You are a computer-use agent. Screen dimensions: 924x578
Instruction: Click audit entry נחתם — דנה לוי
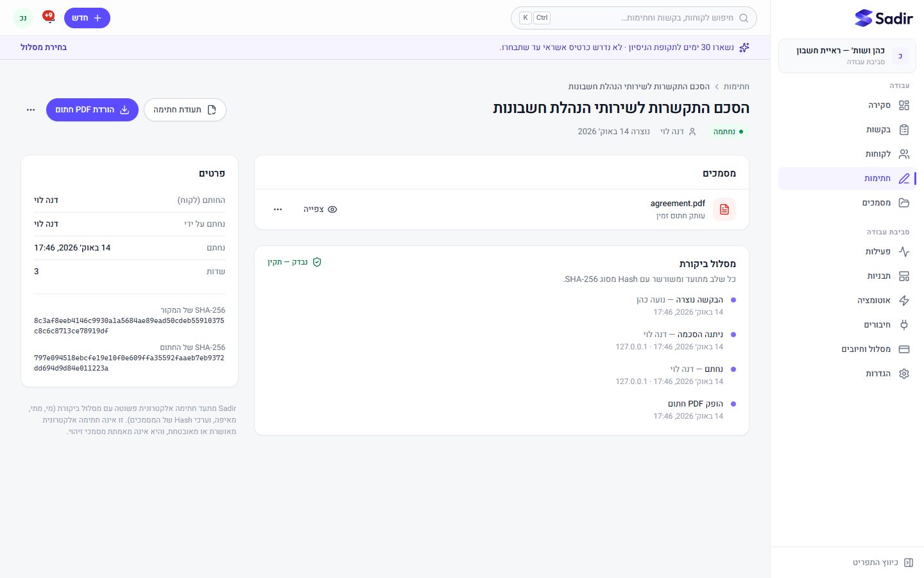[x=696, y=369]
